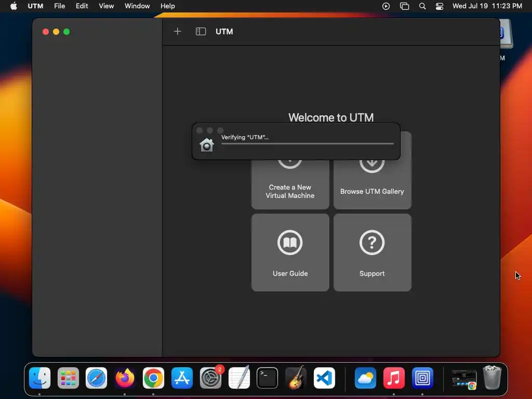Click the Stage Manager menu bar icon

point(404,6)
